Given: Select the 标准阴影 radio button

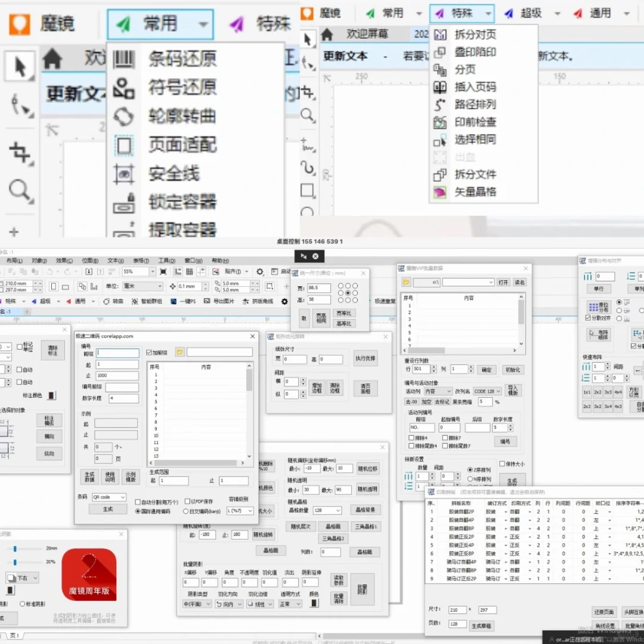Looking at the screenshot, I should pos(23,603).
